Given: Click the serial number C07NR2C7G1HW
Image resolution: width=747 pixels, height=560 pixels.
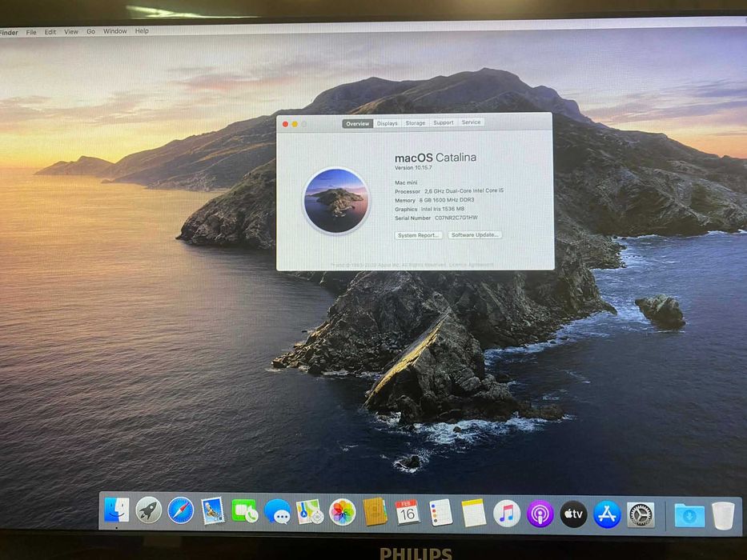Looking at the screenshot, I should pos(456,218).
